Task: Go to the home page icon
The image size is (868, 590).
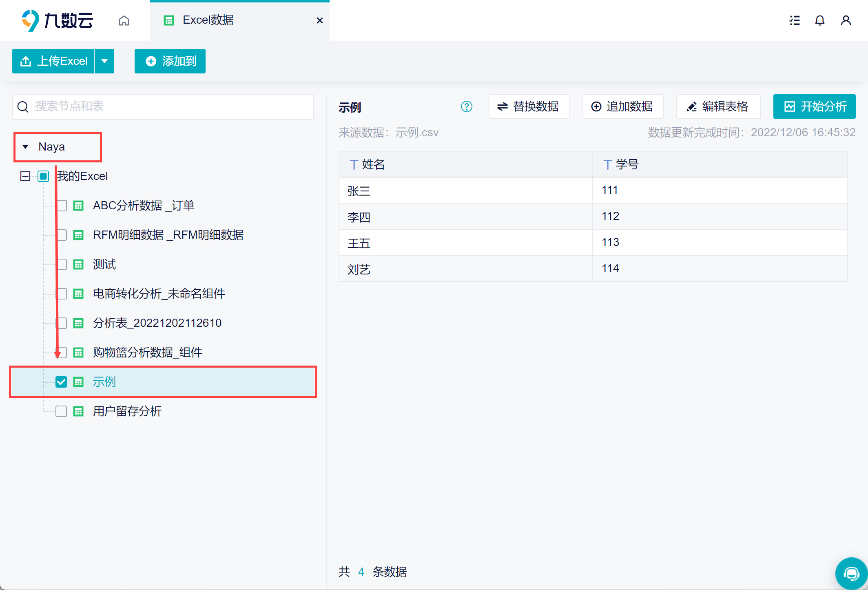Action: pos(124,20)
